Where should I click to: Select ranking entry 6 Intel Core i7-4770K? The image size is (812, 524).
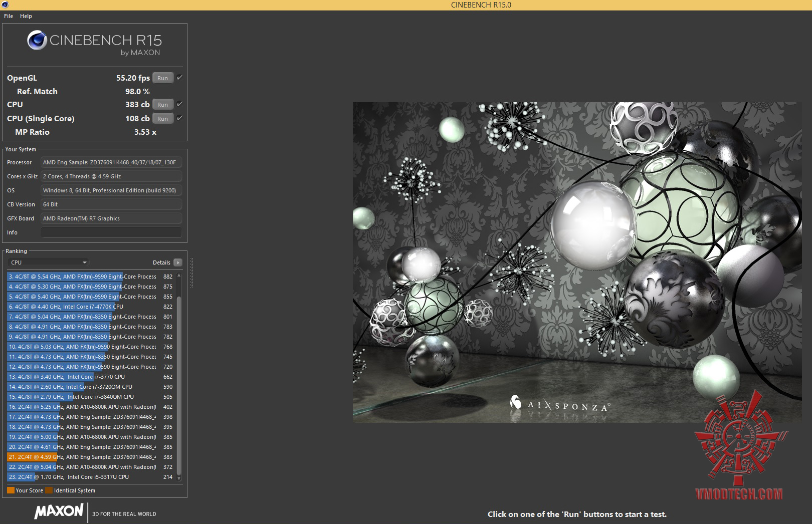90,307
